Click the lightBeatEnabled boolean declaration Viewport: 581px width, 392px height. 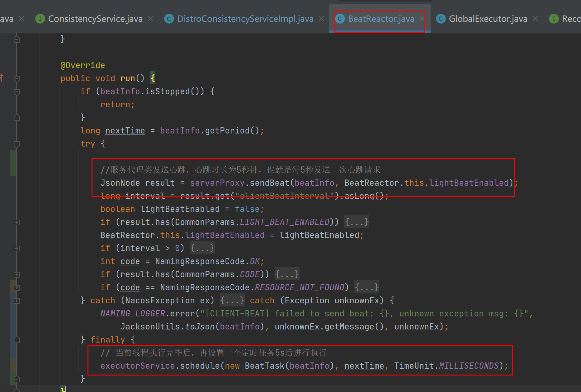point(180,209)
